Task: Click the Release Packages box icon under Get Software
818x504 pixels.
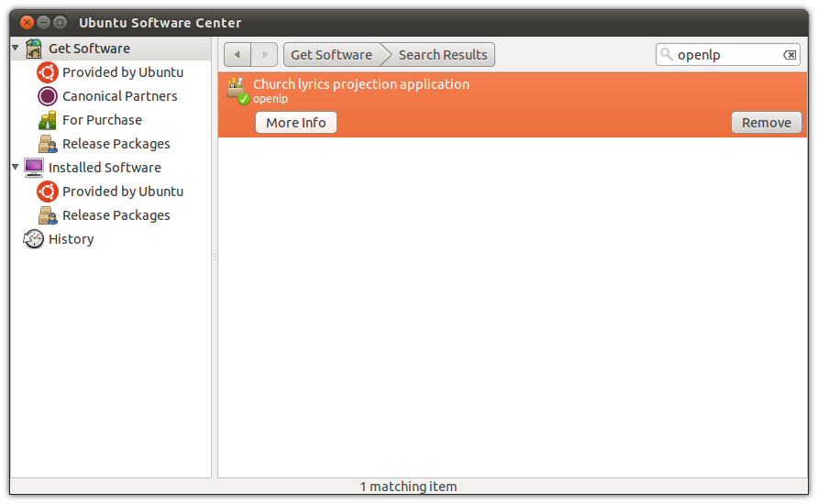Action: 48,144
